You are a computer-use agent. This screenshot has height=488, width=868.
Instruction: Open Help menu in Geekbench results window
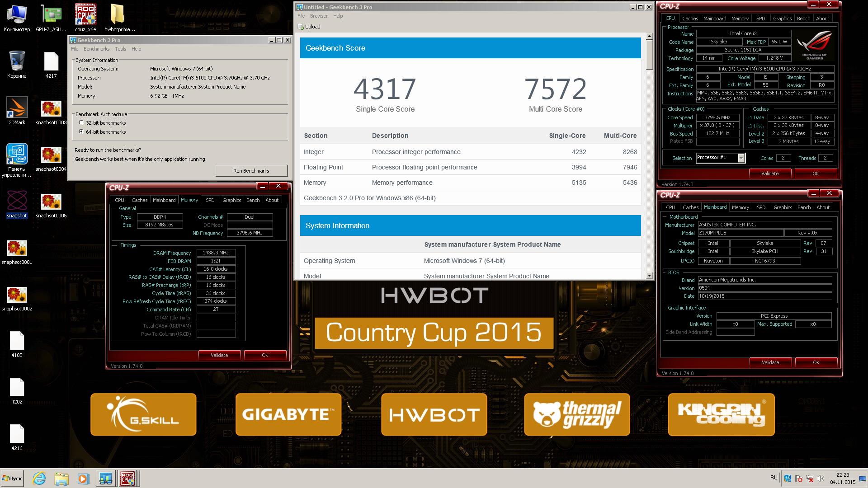(338, 16)
